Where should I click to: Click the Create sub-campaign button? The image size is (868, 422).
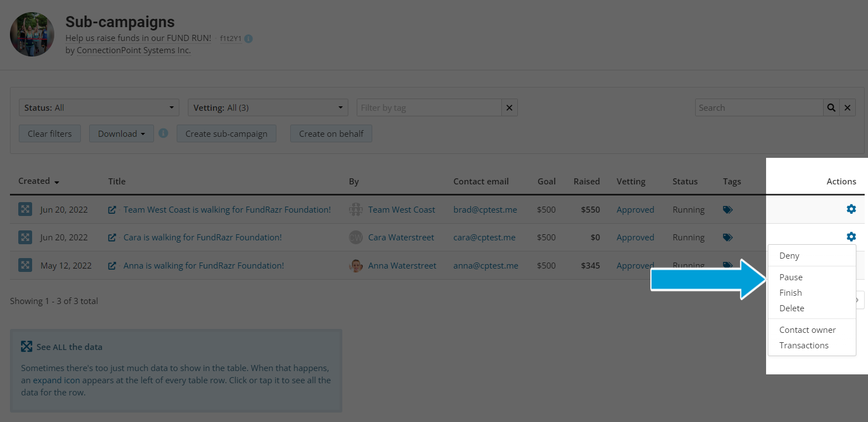(x=226, y=133)
